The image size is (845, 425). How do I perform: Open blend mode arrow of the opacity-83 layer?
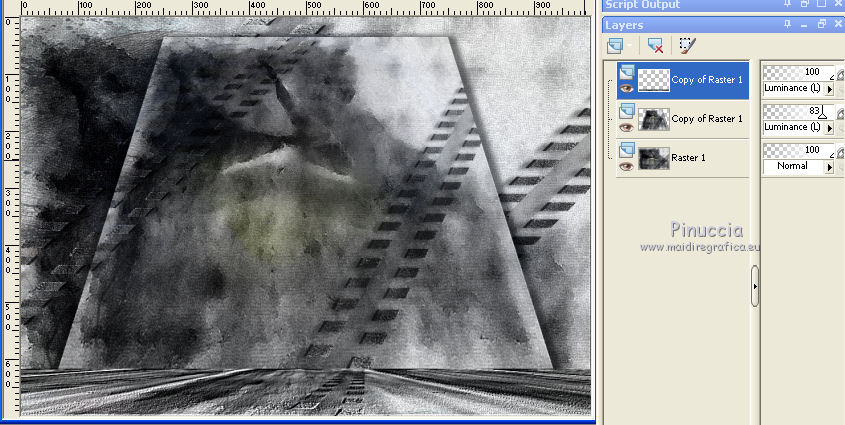click(x=829, y=128)
